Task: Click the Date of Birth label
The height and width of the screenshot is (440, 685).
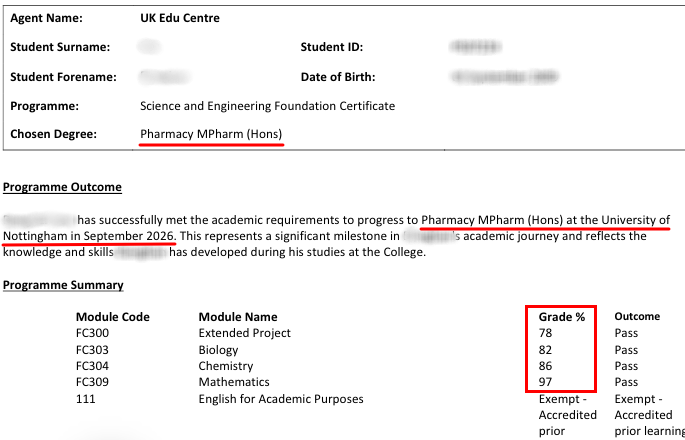Action: tap(338, 77)
